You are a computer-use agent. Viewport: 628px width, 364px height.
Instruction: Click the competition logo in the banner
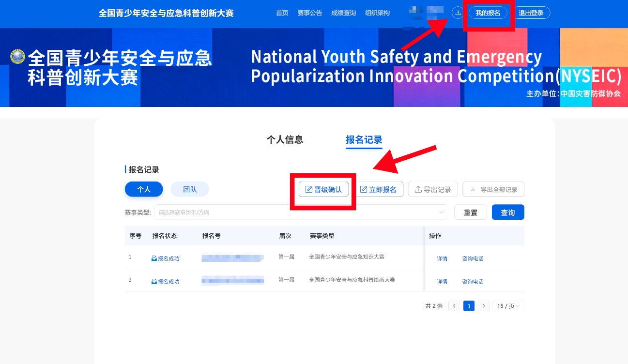pos(17,56)
